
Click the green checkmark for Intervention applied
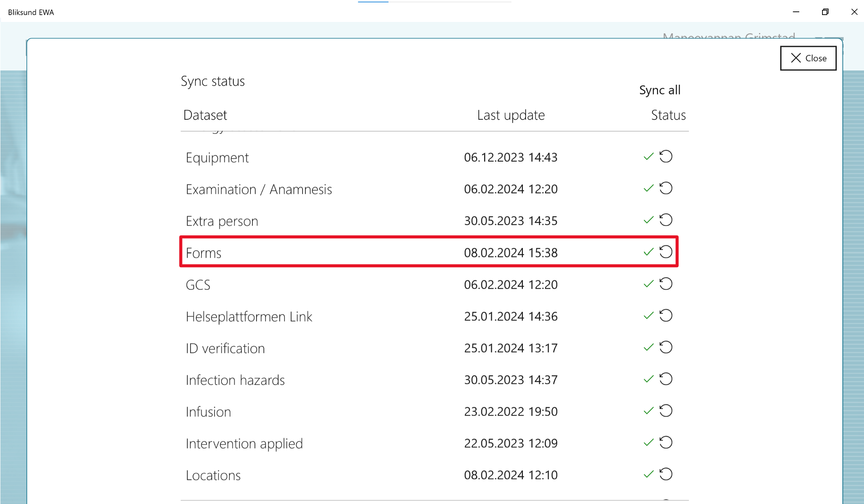pos(649,443)
